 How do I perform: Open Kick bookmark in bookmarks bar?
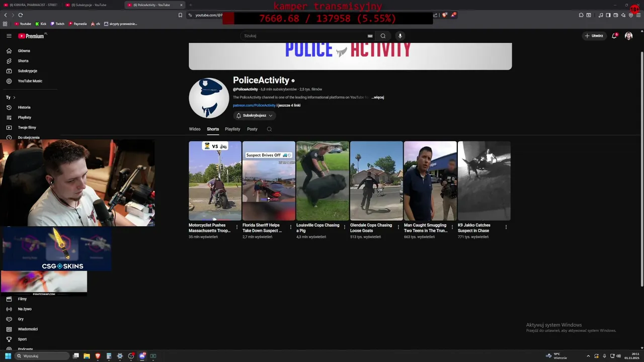[x=41, y=24]
